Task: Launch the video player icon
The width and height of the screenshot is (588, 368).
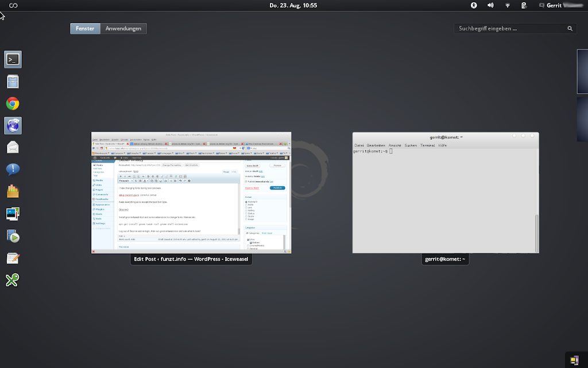Action: click(13, 236)
